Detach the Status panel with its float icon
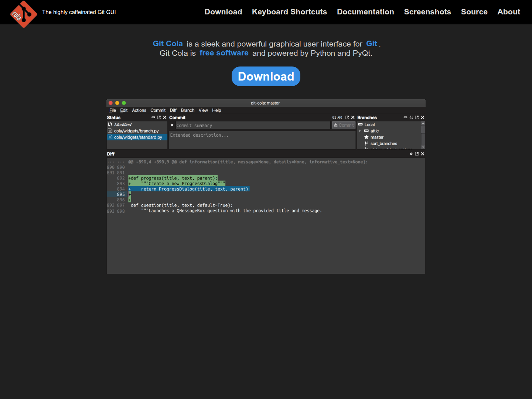Image resolution: width=532 pixels, height=399 pixels. pos(159,117)
